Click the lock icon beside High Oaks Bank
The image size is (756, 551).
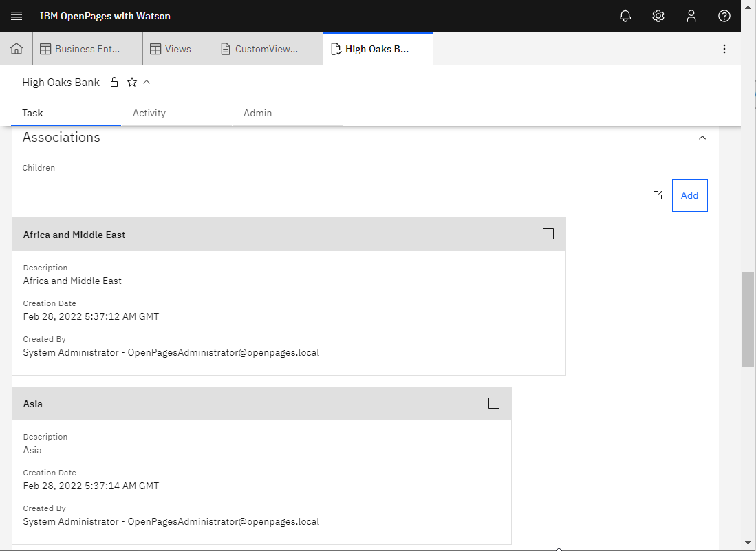tap(114, 83)
